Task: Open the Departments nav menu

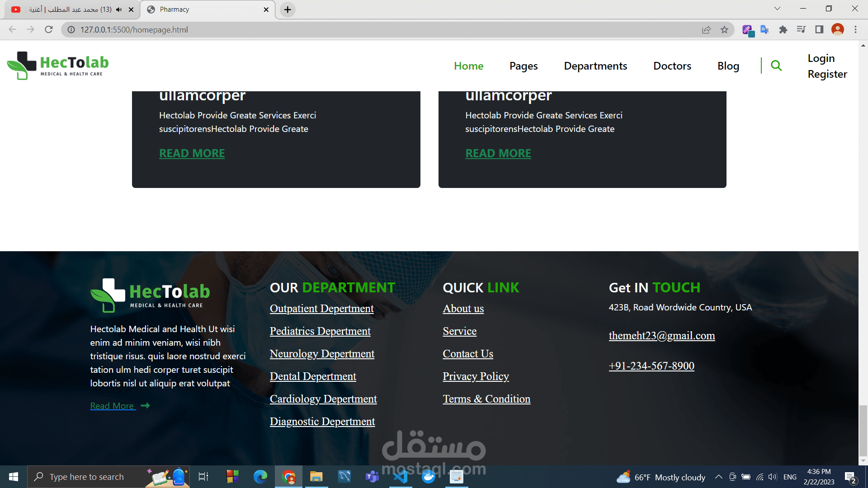Action: (x=595, y=66)
